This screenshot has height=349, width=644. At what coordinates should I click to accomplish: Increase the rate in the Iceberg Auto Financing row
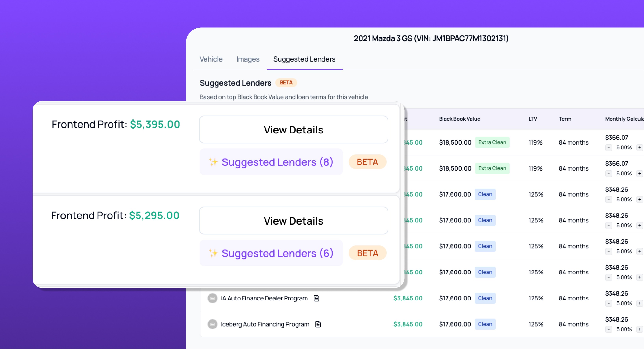639,329
